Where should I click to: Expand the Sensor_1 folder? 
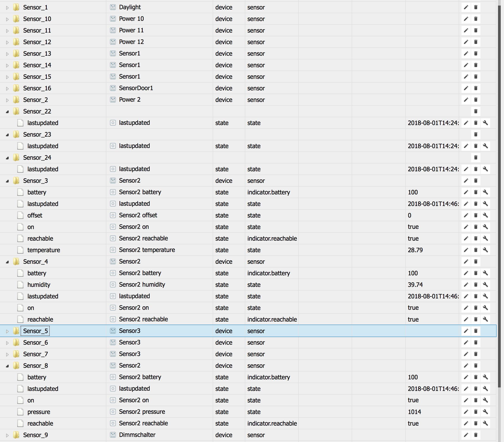click(7, 8)
